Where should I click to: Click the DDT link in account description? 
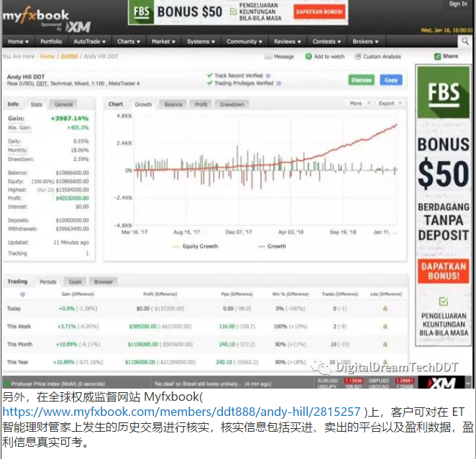[x=41, y=83]
